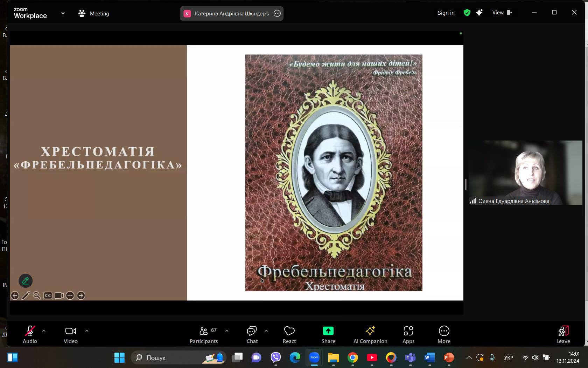Viewport: 588px width, 368px height.
Task: Click the AI Companion sparkle icon at top
Action: pyautogui.click(x=479, y=13)
